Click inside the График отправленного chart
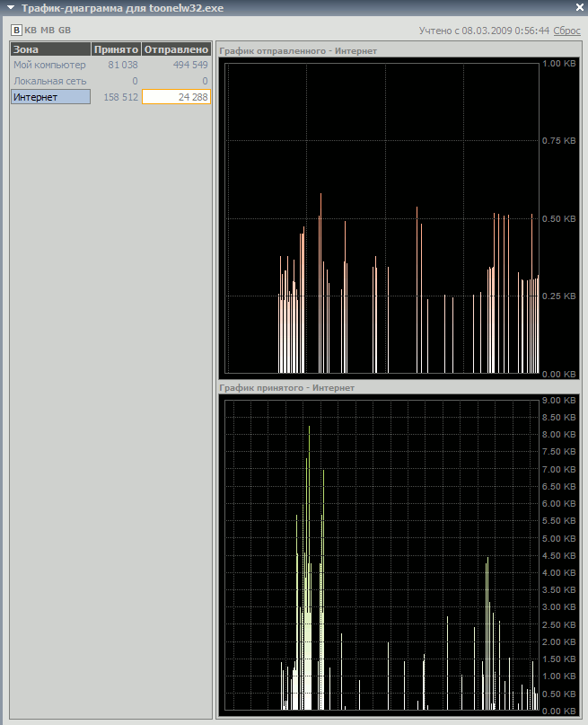This screenshot has height=725, width=588. [382, 216]
